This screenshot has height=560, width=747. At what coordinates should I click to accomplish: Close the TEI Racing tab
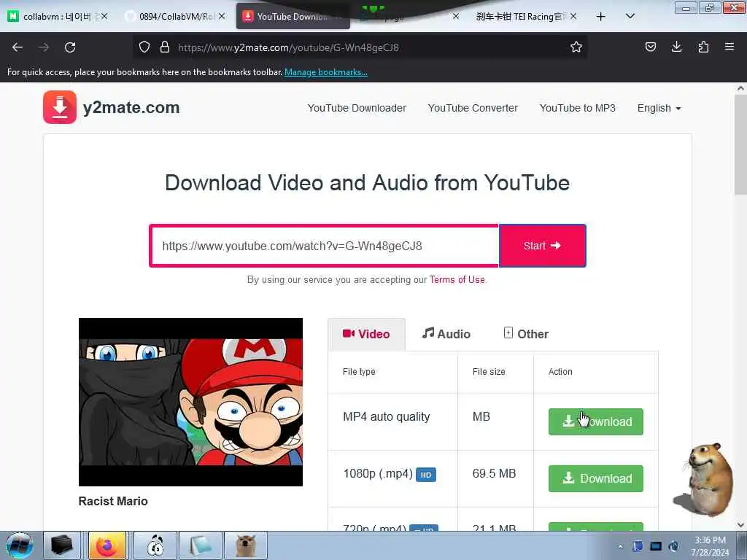tap(573, 16)
